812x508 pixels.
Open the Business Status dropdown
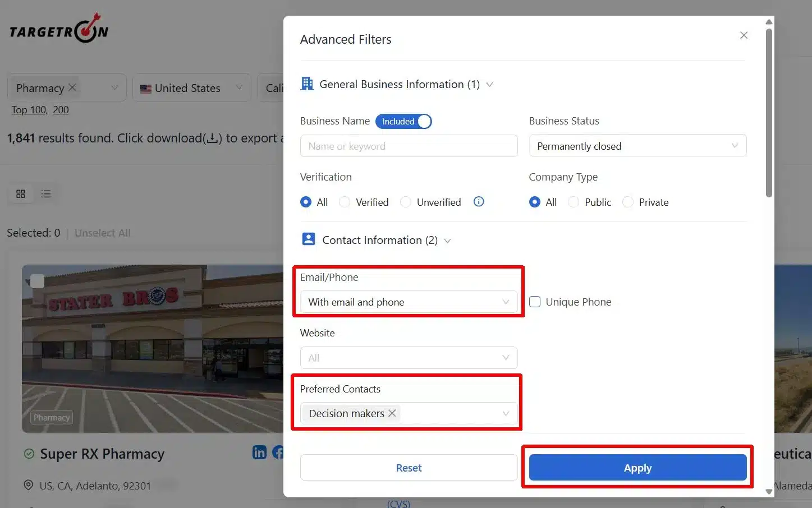click(637, 146)
